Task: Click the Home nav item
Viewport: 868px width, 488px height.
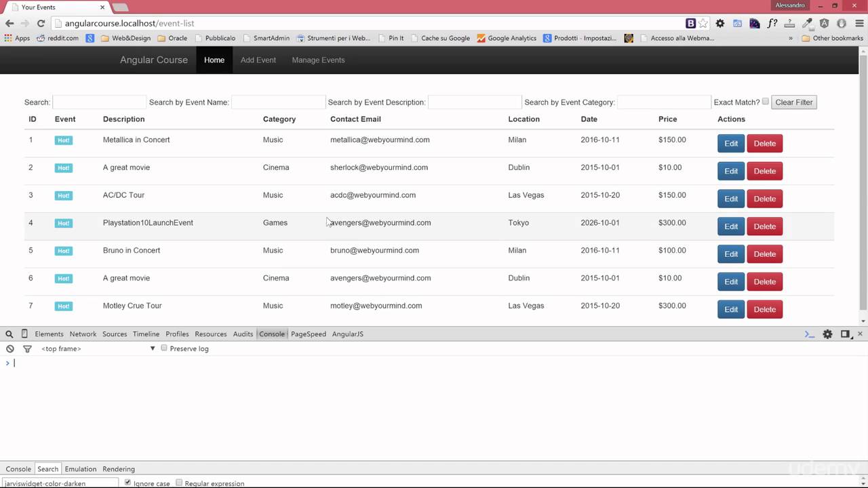Action: tap(214, 60)
